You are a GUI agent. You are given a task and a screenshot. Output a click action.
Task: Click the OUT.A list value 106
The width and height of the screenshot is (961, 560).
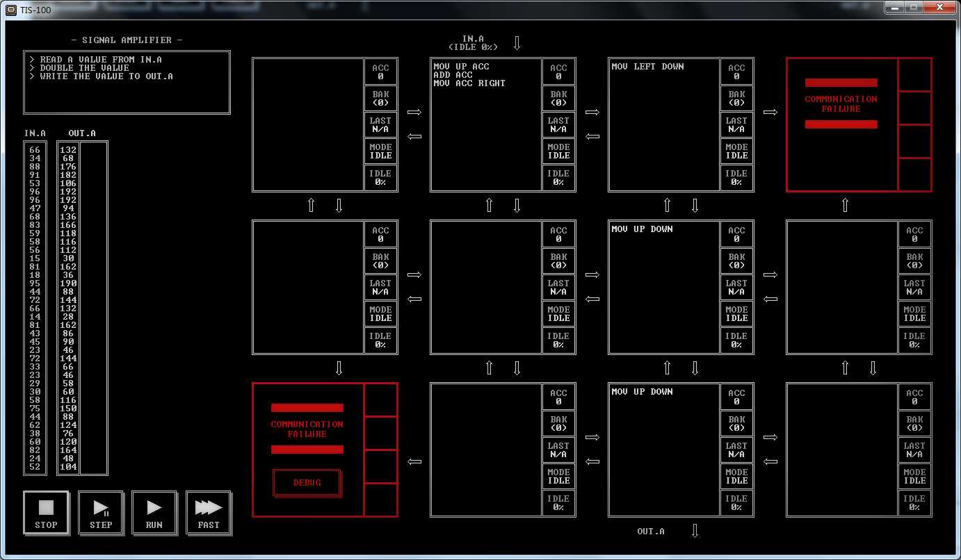click(68, 183)
